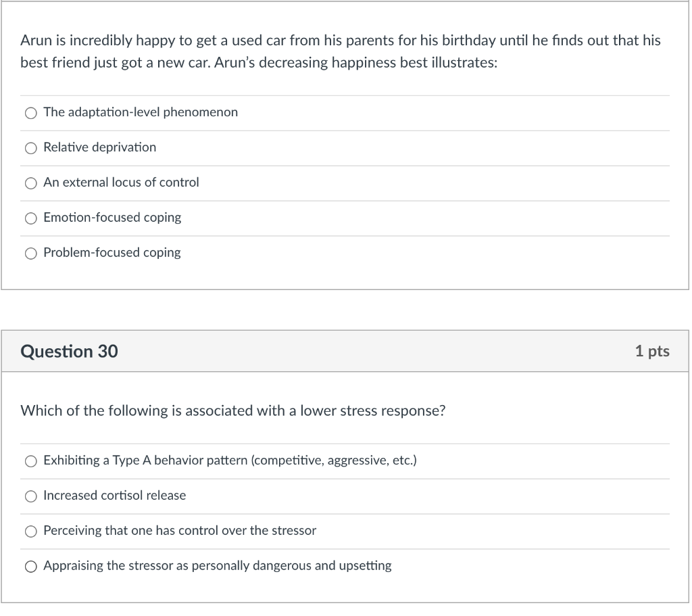Select 'Appraising the stressor as personally dangerous' radio
Viewport: 692px width, 616px height.
pos(30,567)
